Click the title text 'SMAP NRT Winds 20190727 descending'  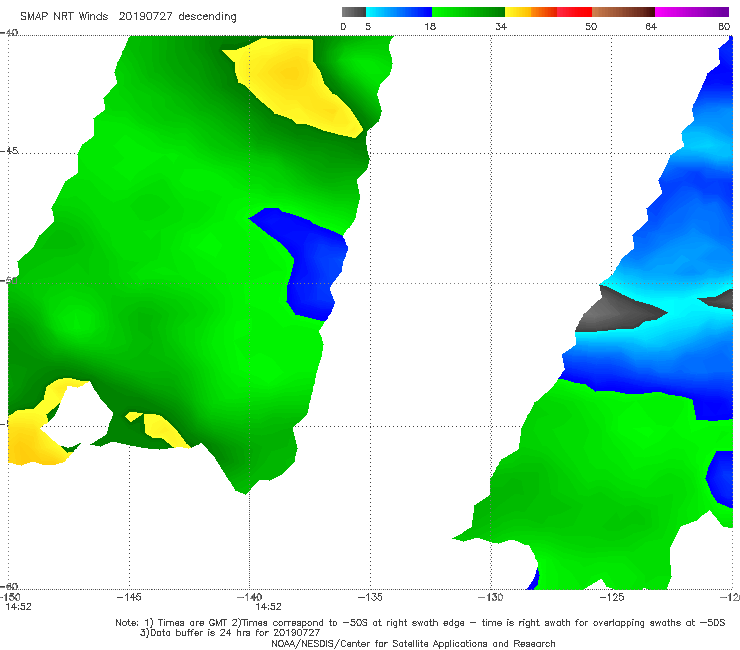click(128, 16)
